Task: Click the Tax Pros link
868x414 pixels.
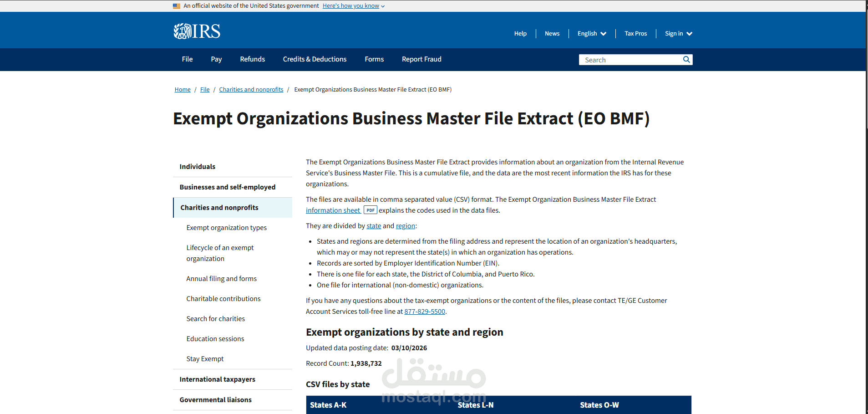Action: [x=635, y=34]
